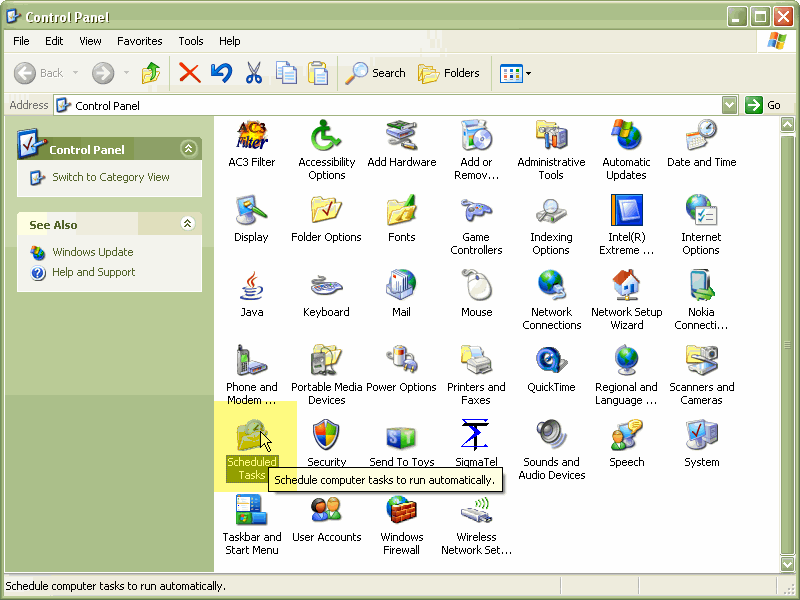Open the View menu
This screenshot has width=800, height=600.
click(90, 41)
